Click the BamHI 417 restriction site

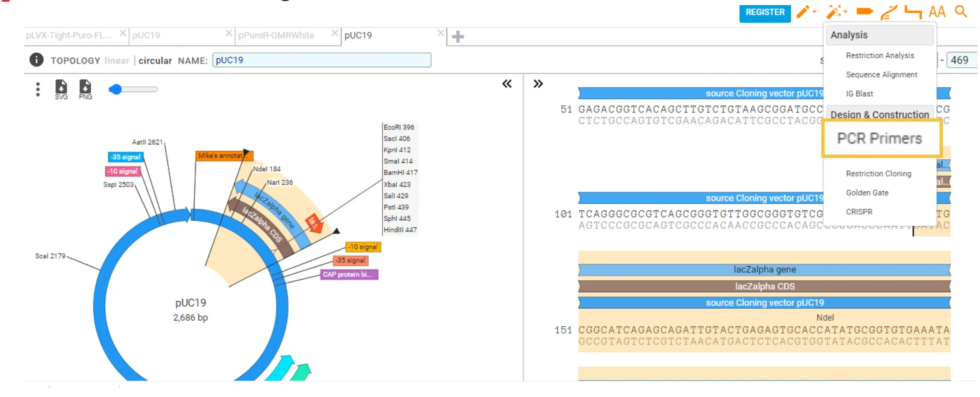click(401, 173)
